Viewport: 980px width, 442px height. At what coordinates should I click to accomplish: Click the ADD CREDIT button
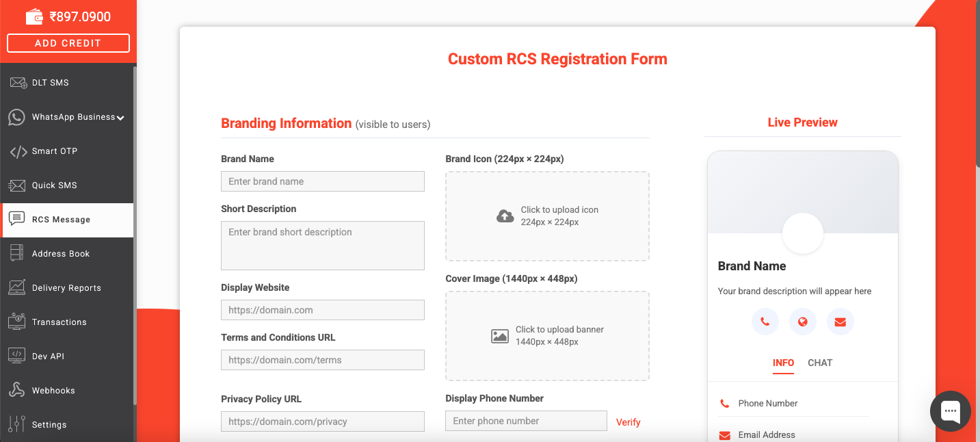coord(68,43)
